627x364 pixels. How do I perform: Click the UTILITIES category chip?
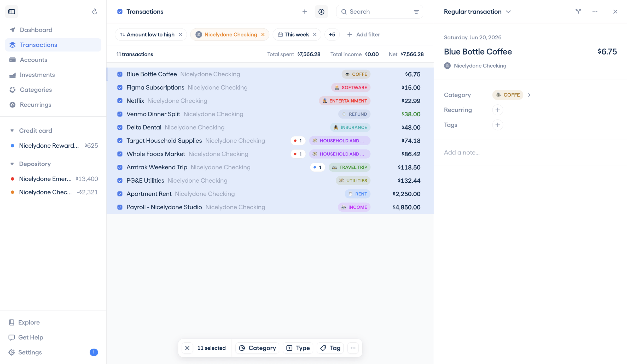click(353, 181)
